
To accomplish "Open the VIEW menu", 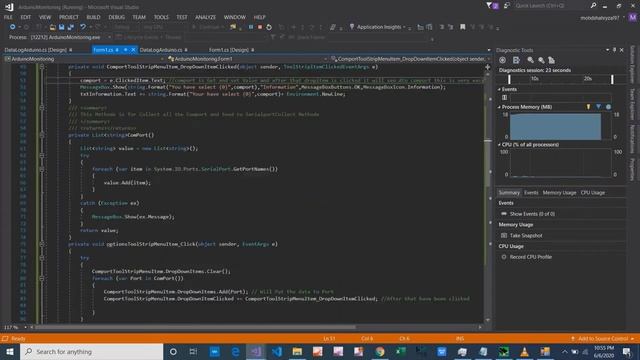I will point(45,17).
